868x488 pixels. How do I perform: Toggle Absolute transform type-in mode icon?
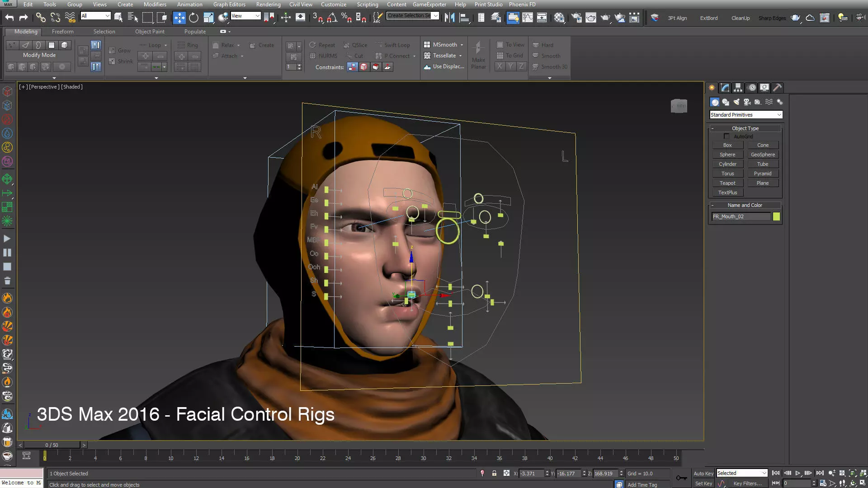(x=506, y=474)
